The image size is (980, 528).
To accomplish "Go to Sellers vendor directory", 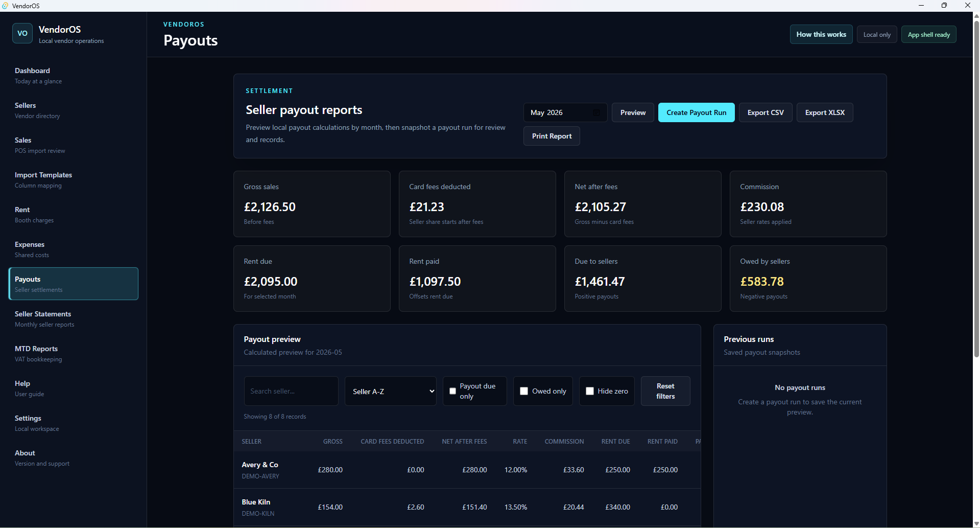I will pos(74,110).
